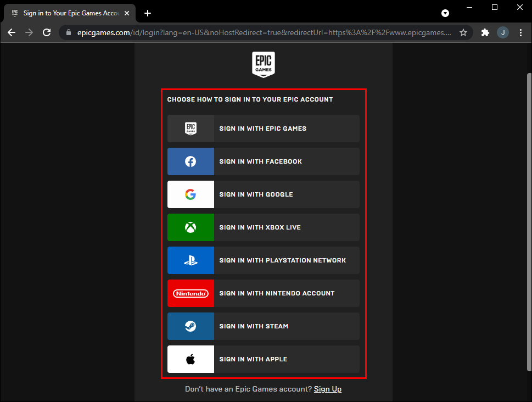Open a new browser tab
The width and height of the screenshot is (532, 402).
[148, 13]
